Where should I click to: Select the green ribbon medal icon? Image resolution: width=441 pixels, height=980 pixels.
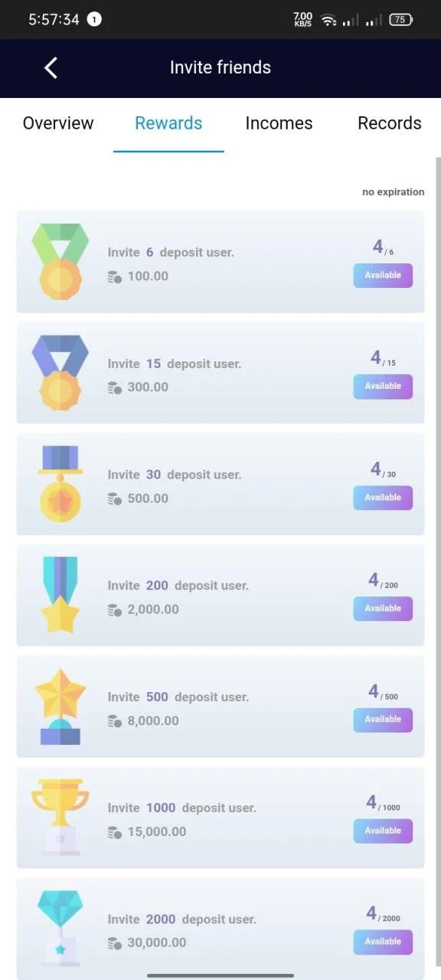[60, 261]
